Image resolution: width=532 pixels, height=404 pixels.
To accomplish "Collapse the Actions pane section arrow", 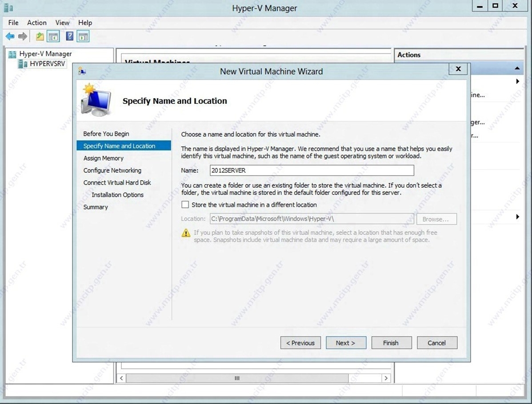I will (x=517, y=68).
